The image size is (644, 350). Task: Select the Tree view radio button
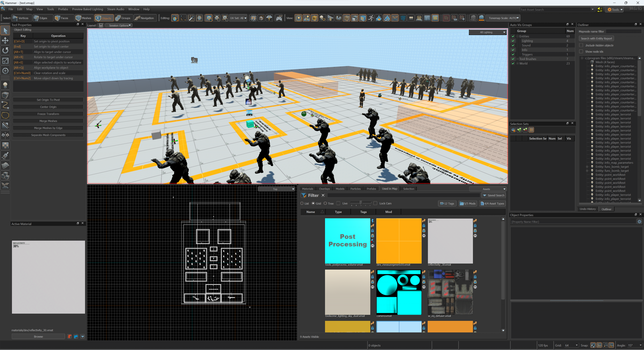(325, 203)
